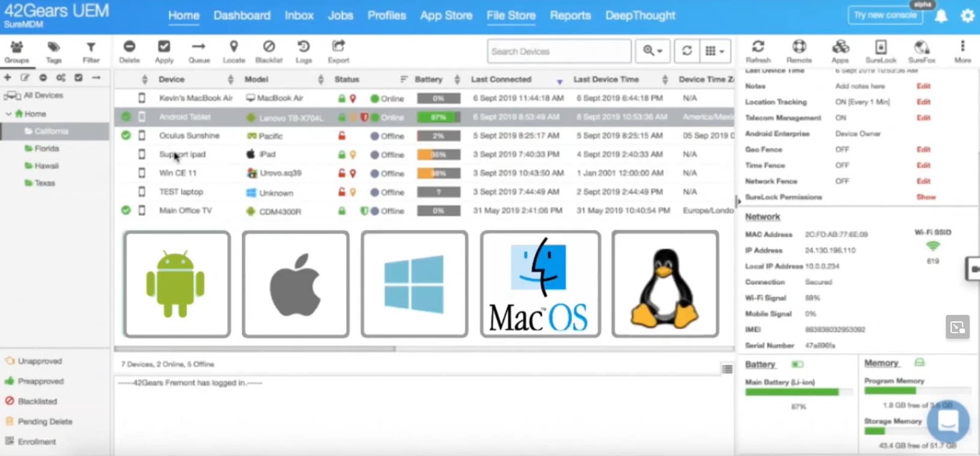Image resolution: width=980 pixels, height=456 pixels.
Task: Open the Jobs tab
Action: (341, 16)
